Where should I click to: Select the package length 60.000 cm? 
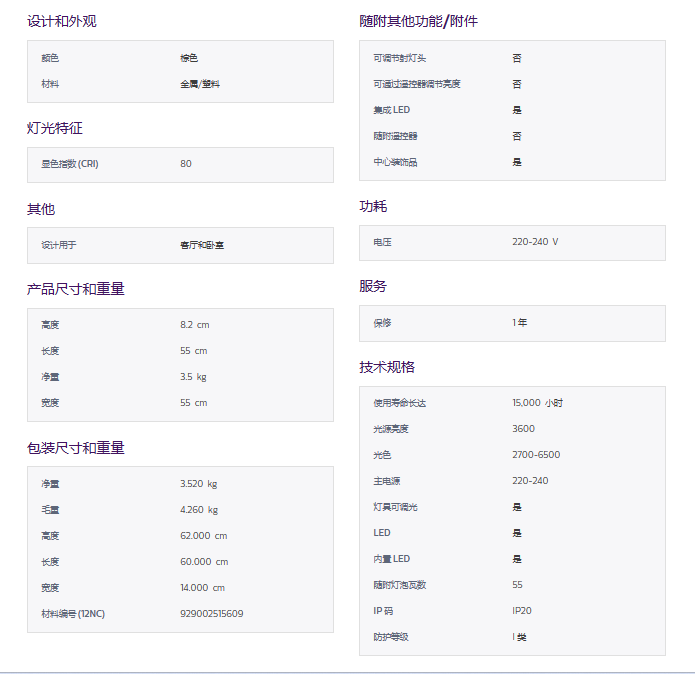(204, 562)
